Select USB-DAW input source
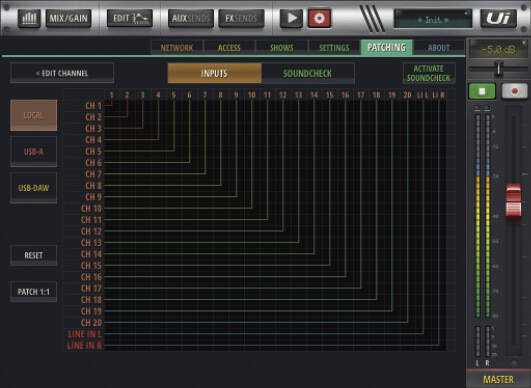 tap(34, 188)
